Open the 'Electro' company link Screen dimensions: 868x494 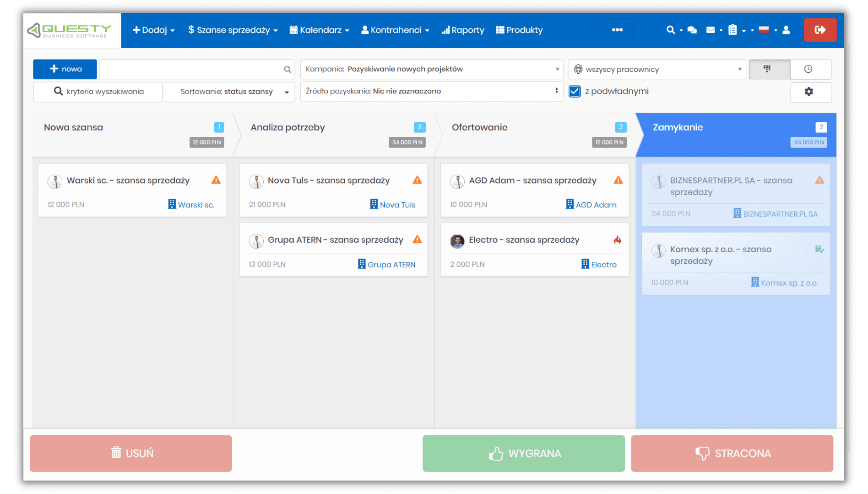click(599, 264)
